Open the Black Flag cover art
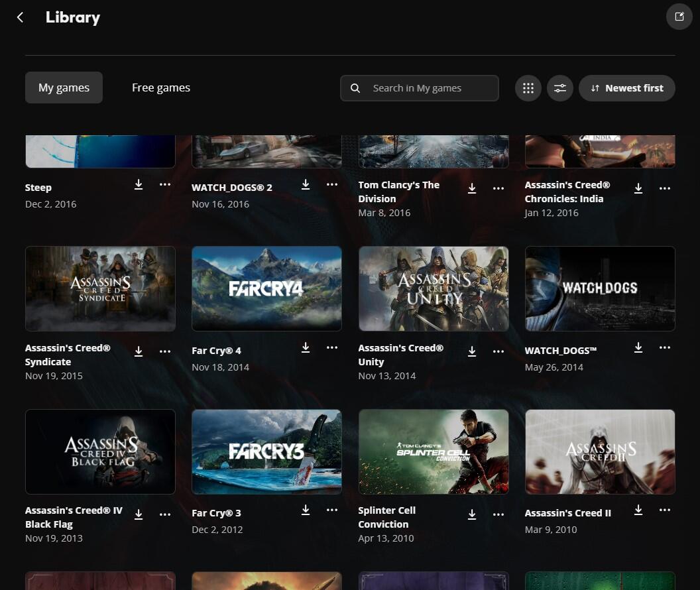This screenshot has height=590, width=700. coord(100,451)
